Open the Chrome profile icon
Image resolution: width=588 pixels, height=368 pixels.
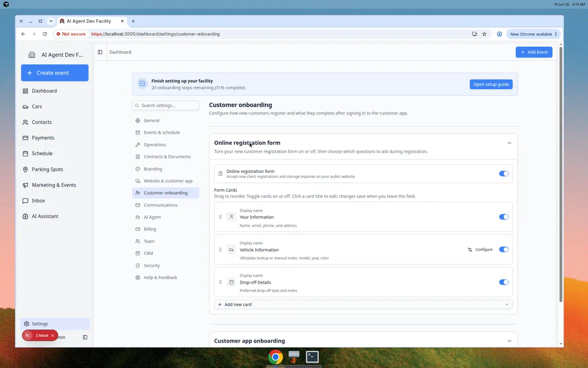tap(499, 34)
